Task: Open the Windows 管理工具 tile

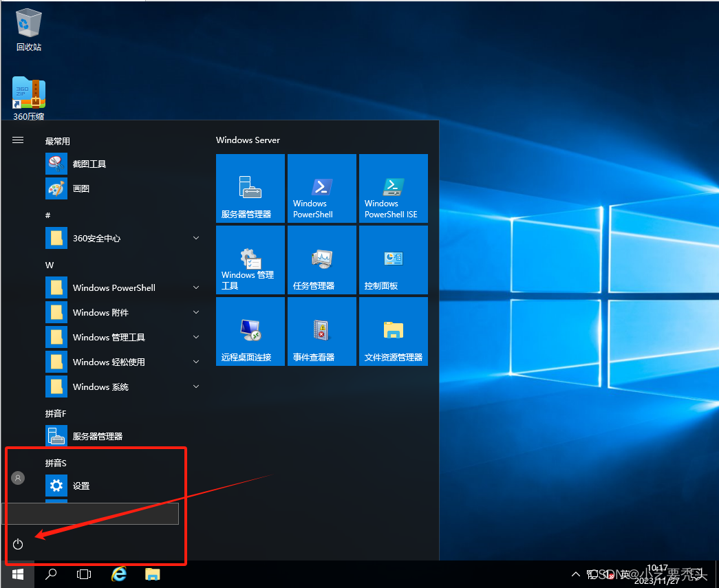Action: [x=250, y=260]
